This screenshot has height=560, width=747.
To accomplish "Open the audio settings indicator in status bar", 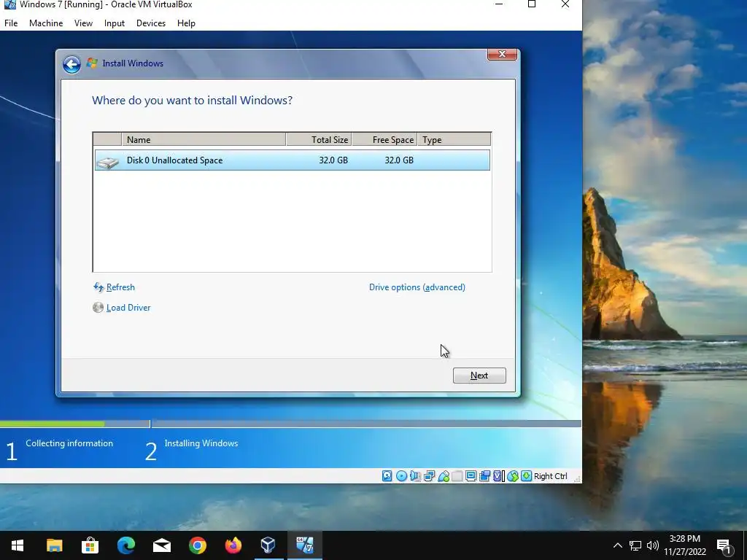I will click(x=415, y=475).
